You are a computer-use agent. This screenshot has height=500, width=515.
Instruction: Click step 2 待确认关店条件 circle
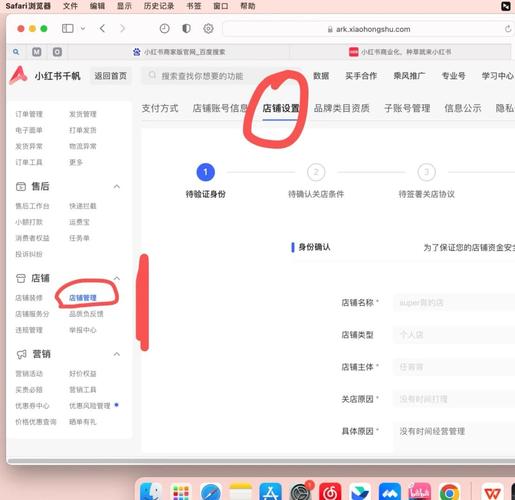point(316,172)
